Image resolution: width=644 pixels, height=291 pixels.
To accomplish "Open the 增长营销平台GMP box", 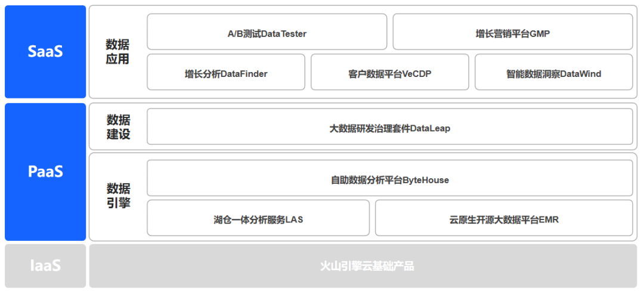I will 513,32.
